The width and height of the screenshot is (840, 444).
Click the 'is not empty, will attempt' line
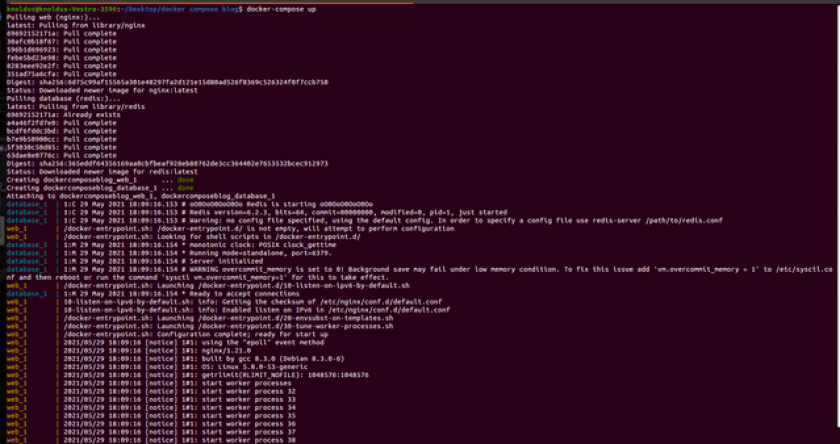pos(230,229)
